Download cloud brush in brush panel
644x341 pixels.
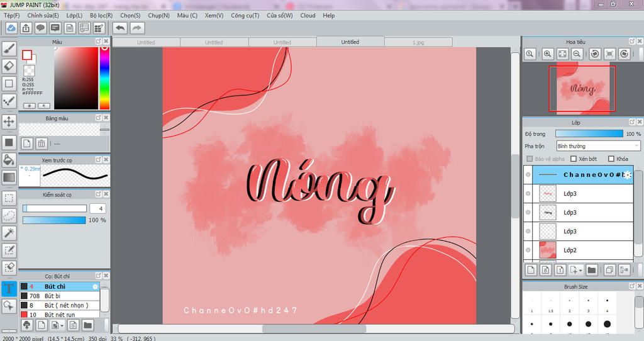pos(26,325)
